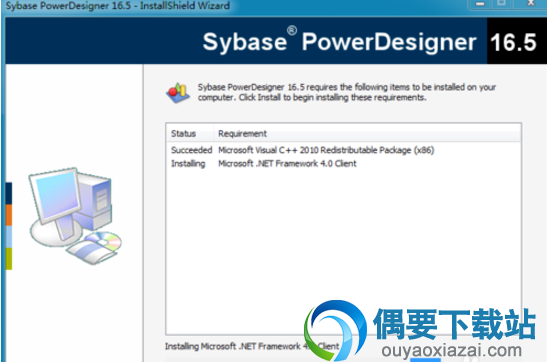The height and width of the screenshot is (362, 547).
Task: Open the ouyaoxiazai.com watermark link
Action: tap(451, 350)
